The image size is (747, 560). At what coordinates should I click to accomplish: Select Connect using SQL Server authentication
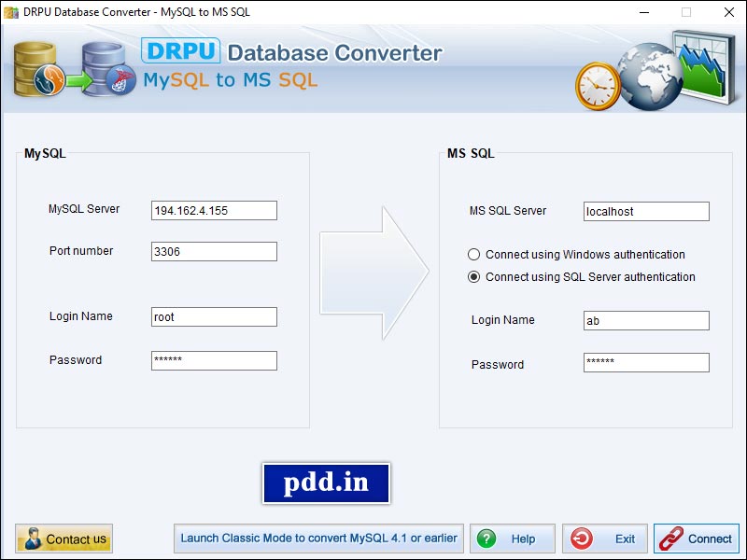476,276
